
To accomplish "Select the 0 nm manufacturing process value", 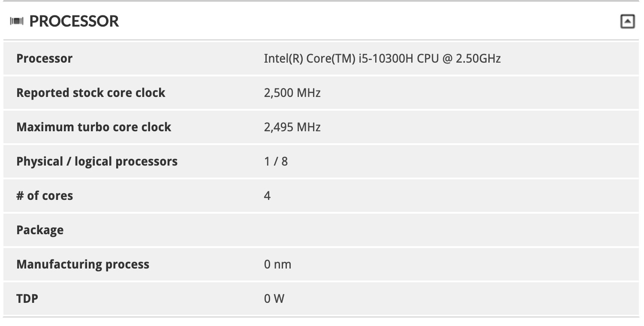I will 278,264.
